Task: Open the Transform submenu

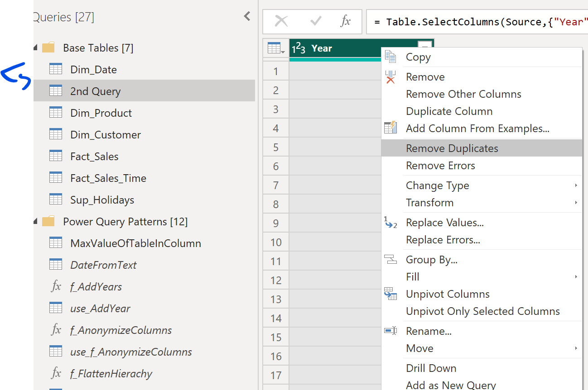Action: [482, 203]
